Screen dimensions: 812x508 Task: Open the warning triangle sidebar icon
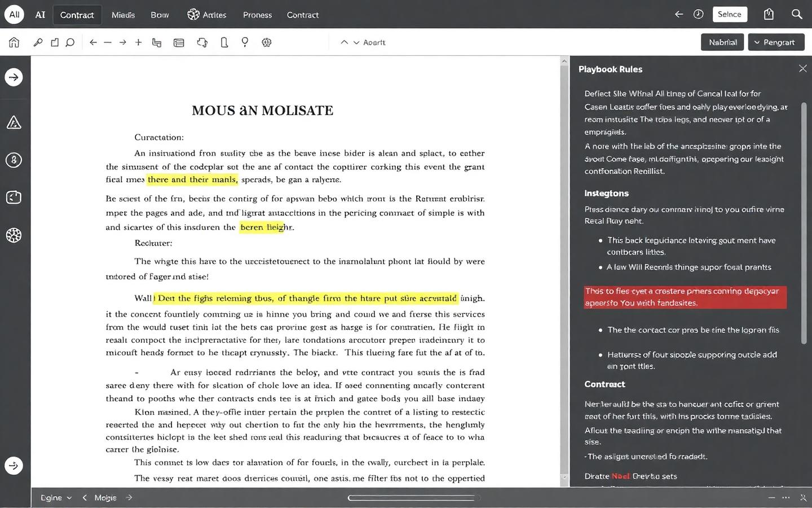click(14, 122)
